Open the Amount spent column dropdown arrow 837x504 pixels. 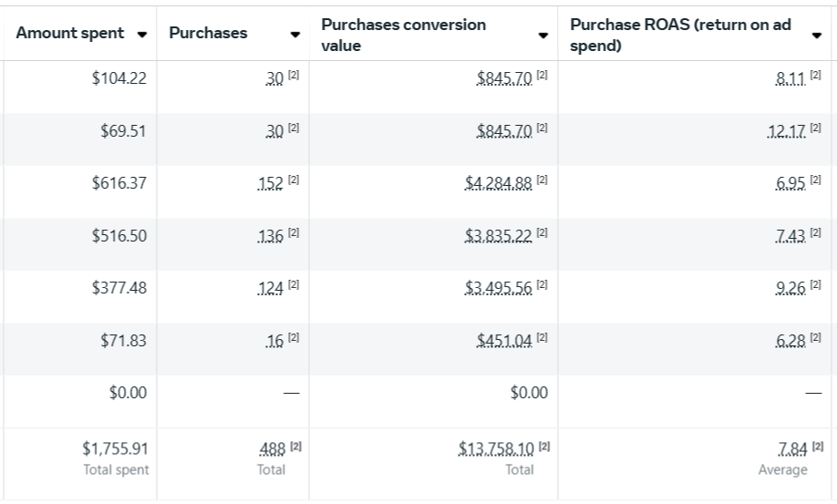point(141,35)
